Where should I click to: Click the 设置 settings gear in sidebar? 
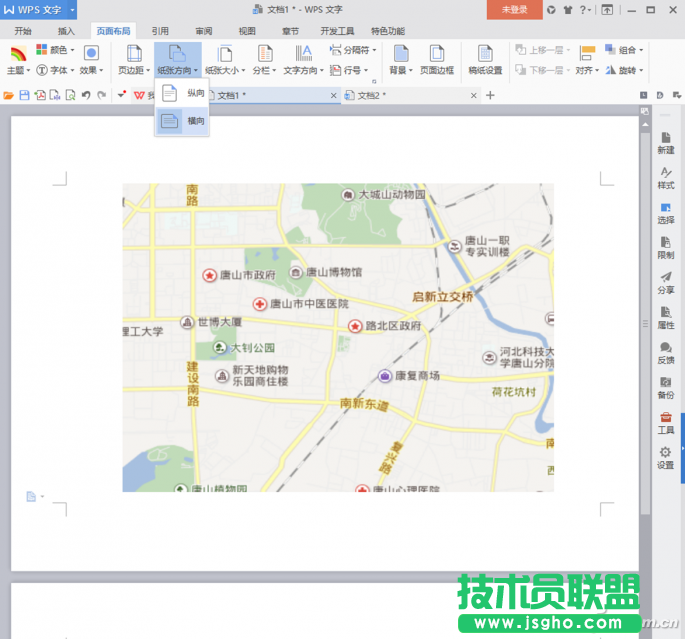[665, 458]
